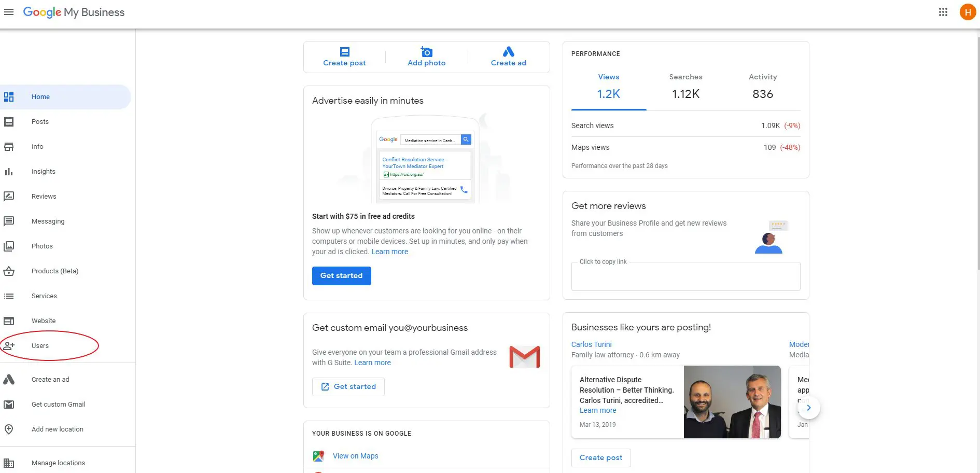Click the Website icon in sidebar
Viewport: 980px width, 473px height.
(x=9, y=321)
